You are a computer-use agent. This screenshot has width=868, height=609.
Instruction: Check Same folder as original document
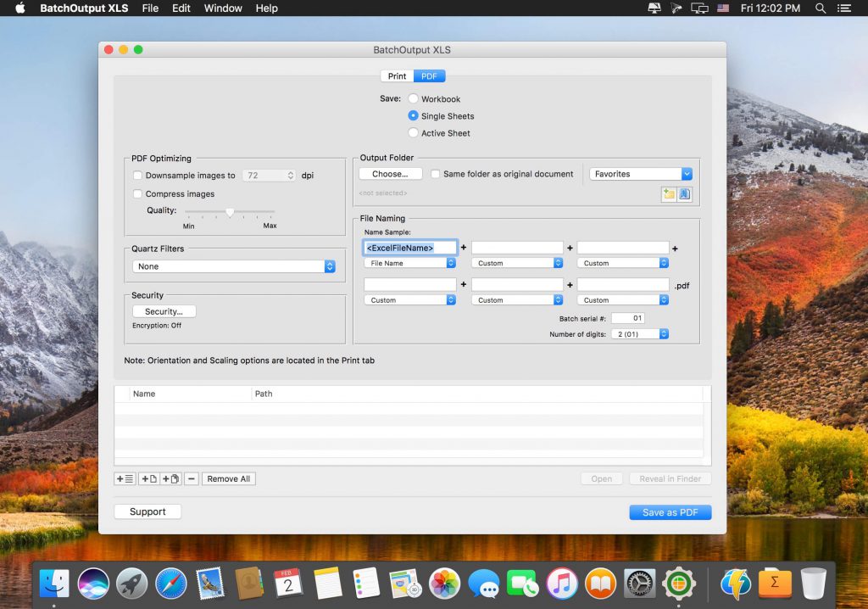coord(436,175)
